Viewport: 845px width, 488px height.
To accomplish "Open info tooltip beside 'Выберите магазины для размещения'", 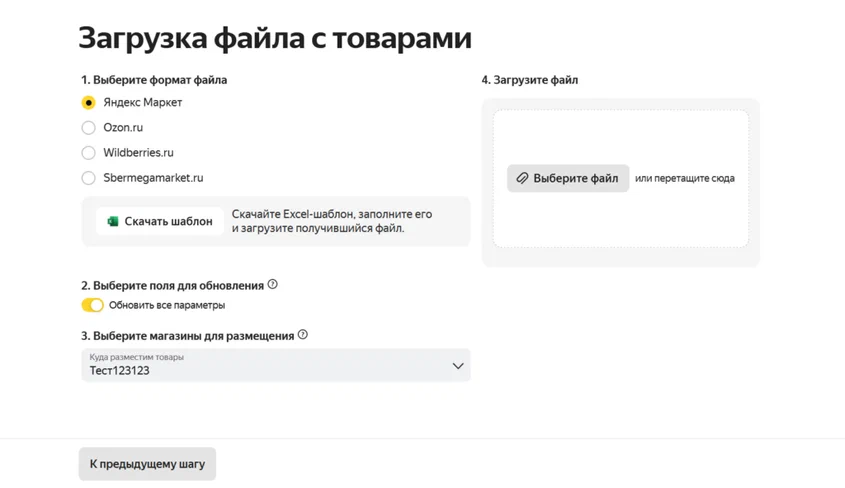I will (303, 335).
